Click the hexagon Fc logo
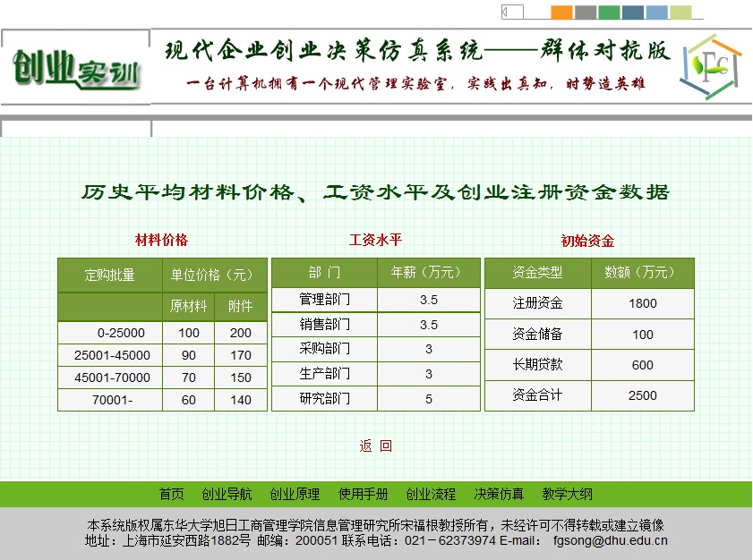Image resolution: width=753 pixels, height=560 pixels. tap(710, 66)
